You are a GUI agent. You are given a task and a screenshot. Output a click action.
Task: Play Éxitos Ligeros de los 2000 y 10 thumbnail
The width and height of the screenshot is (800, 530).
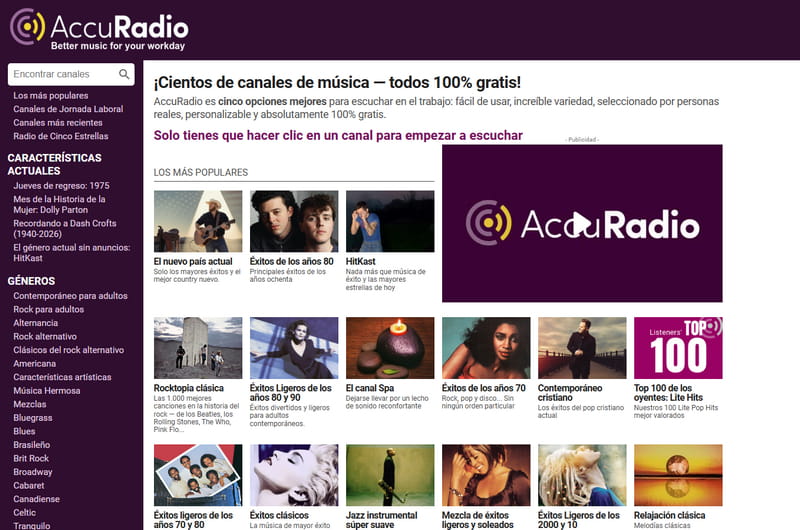pos(582,475)
